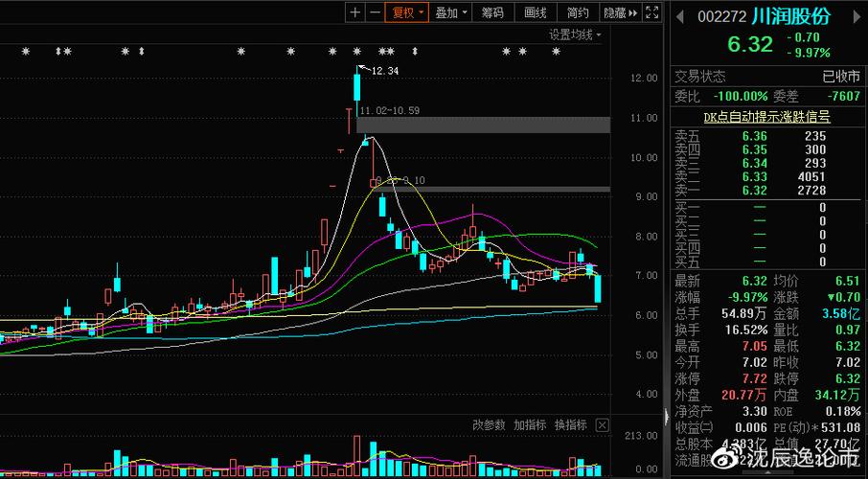Close the volume indicator sub-panel
This screenshot has width=868, height=479.
(x=602, y=424)
